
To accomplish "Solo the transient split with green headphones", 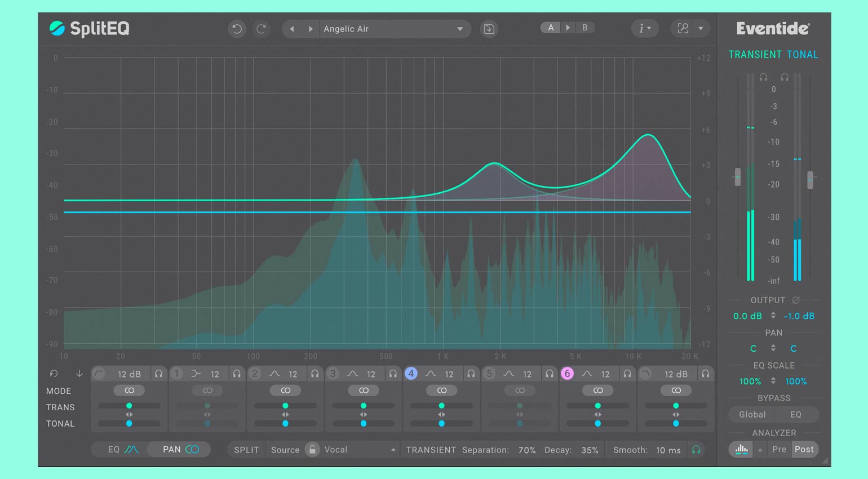I will (x=696, y=450).
